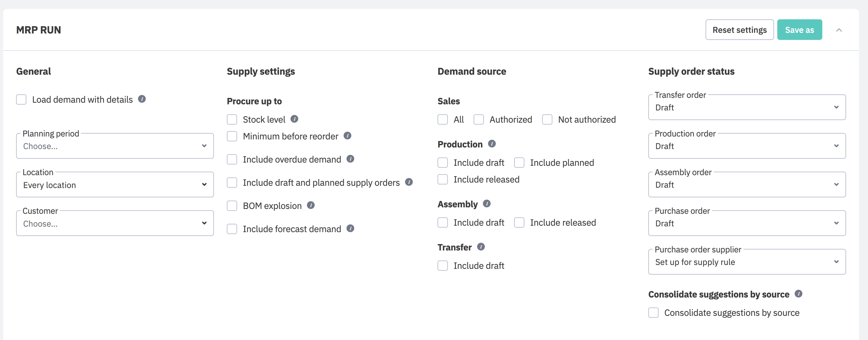The width and height of the screenshot is (868, 340).
Task: Click the BOM explosion info icon
Action: coord(311,205)
